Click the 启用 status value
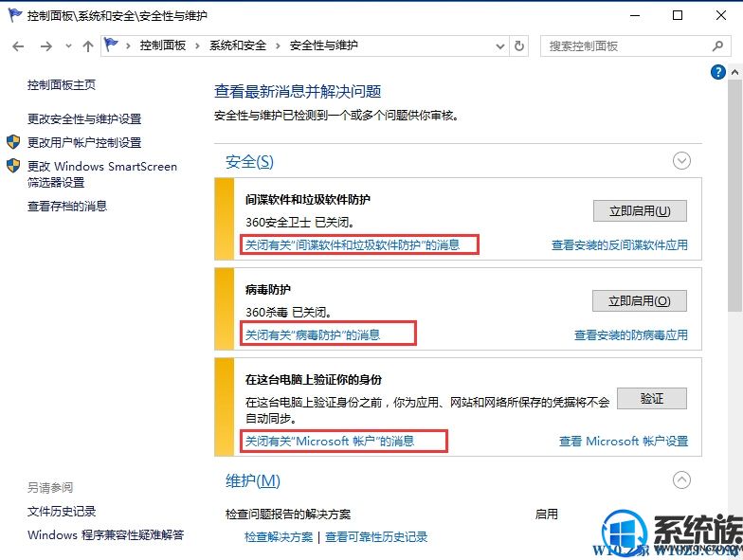Image resolution: width=743 pixels, height=560 pixels. pos(546,514)
